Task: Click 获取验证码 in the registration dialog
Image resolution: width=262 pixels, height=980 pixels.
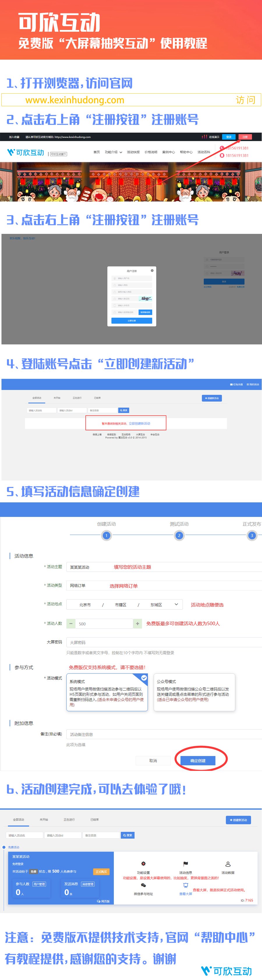Action: [x=145, y=312]
